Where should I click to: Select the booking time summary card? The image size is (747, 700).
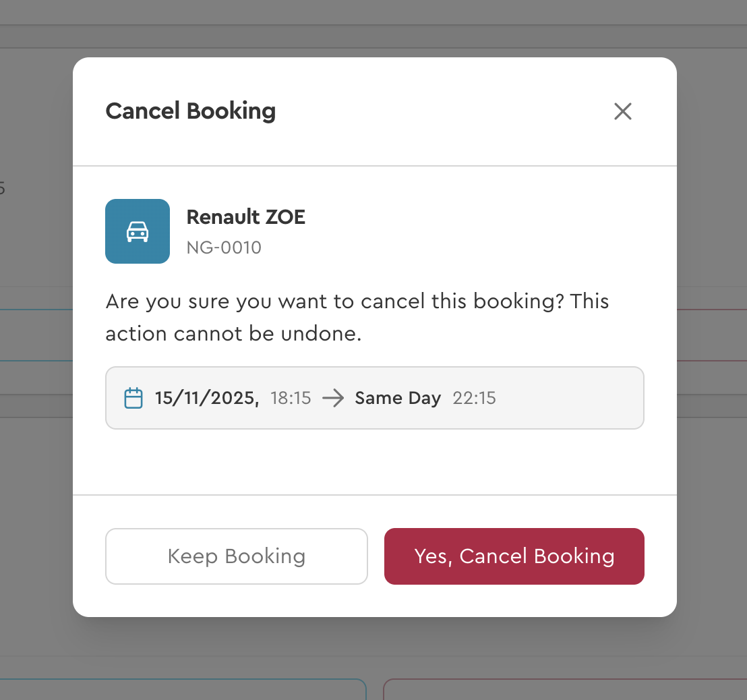(x=375, y=398)
